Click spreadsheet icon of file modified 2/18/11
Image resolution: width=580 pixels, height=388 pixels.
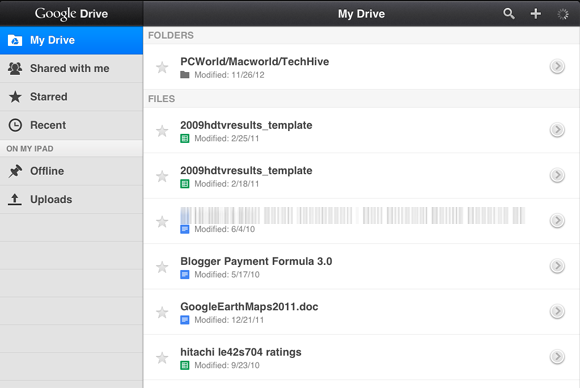185,184
